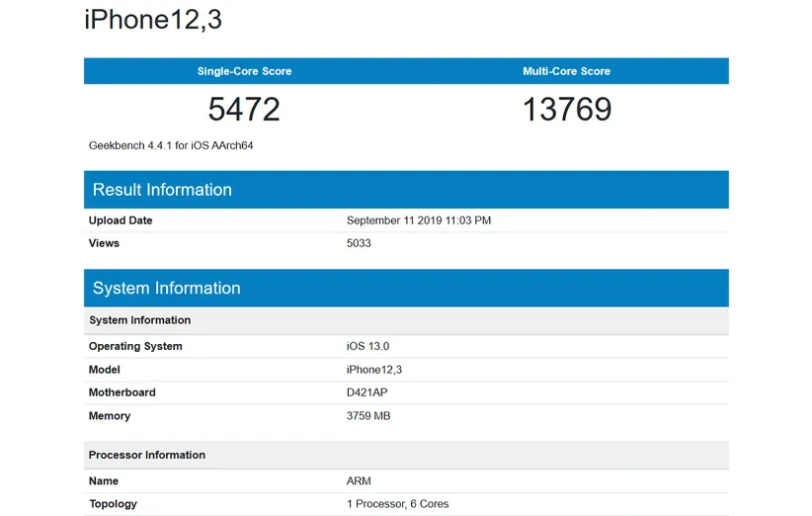Image resolution: width=812 pixels, height=516 pixels.
Task: Click the Operating System row label
Action: point(135,347)
